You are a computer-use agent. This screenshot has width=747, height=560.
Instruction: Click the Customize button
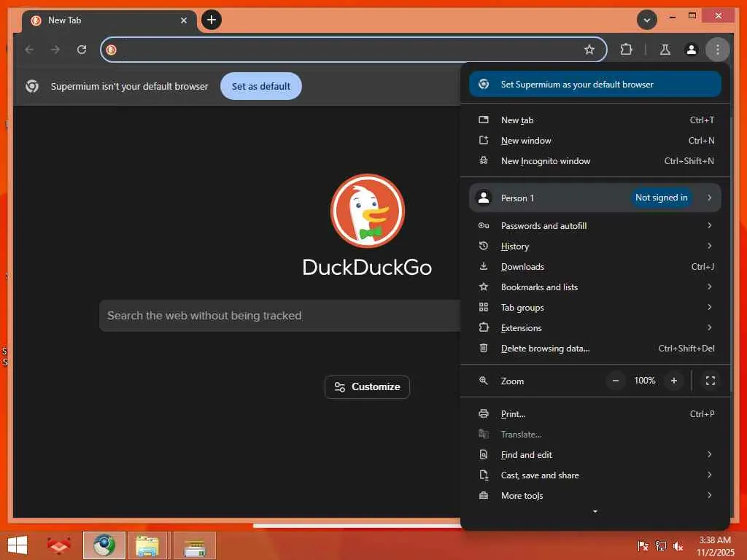[368, 387]
